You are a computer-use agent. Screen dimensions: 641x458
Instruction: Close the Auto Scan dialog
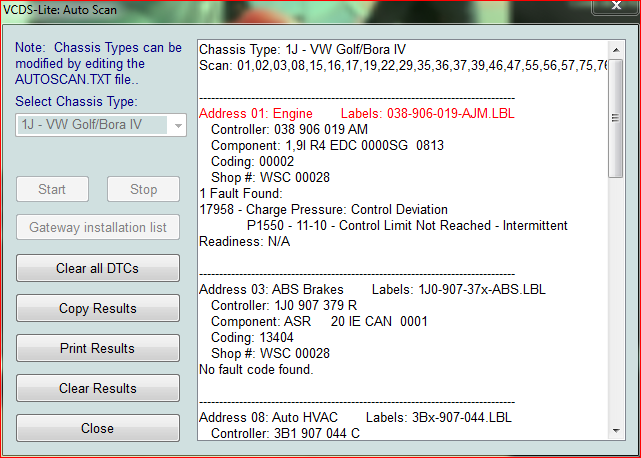tap(98, 428)
